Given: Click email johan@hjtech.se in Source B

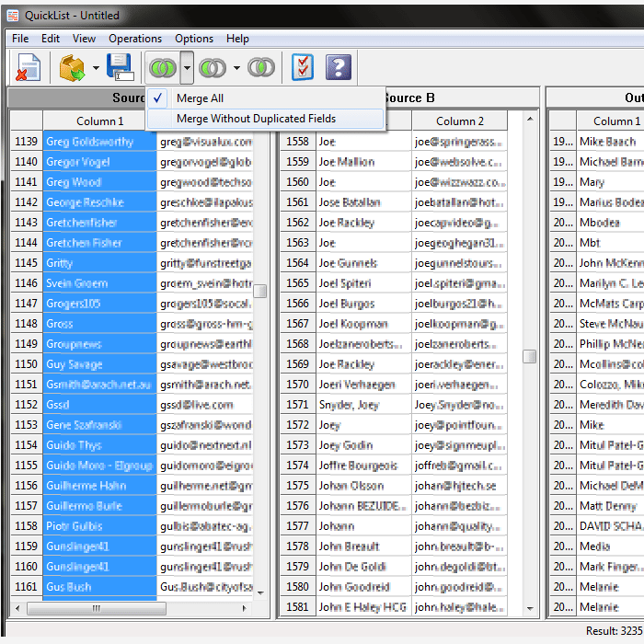Looking at the screenshot, I should click(x=460, y=486).
